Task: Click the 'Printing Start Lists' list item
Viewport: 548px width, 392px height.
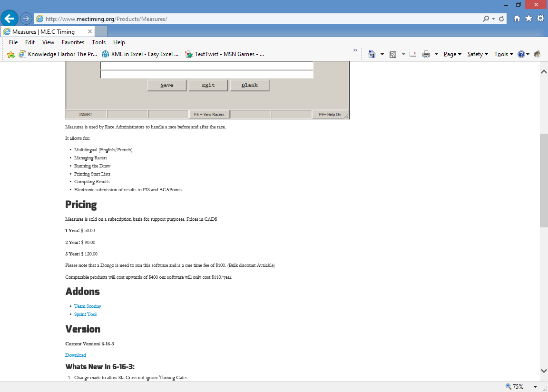Action: (x=92, y=174)
